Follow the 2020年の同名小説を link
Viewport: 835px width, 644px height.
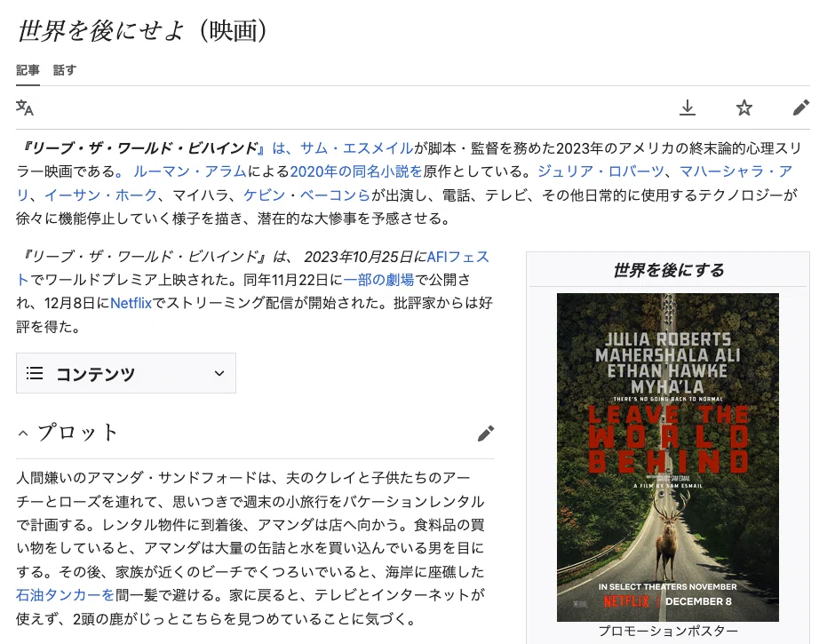pyautogui.click(x=355, y=171)
